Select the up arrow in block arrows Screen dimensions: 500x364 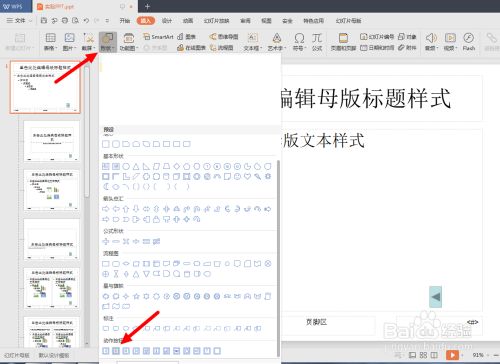point(126,209)
